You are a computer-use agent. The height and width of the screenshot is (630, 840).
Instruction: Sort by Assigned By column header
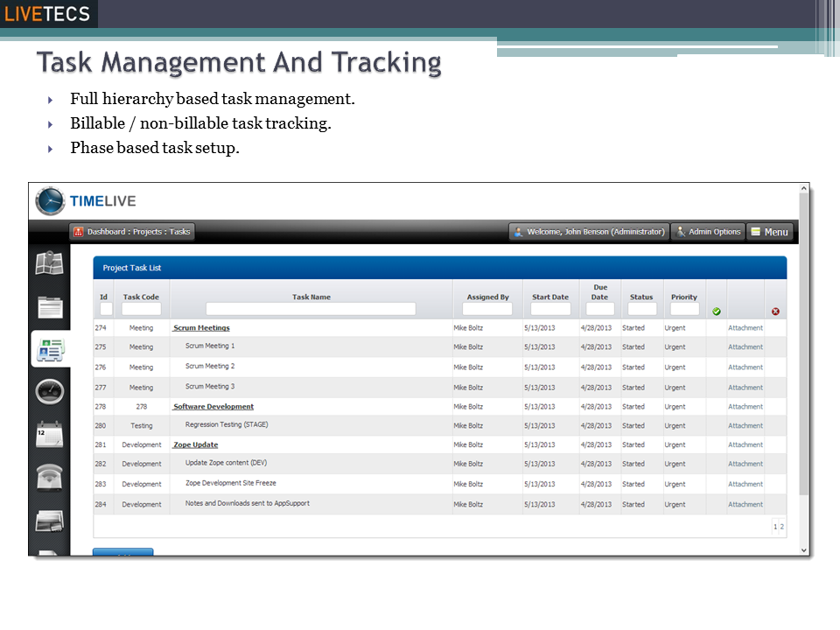coord(487,297)
